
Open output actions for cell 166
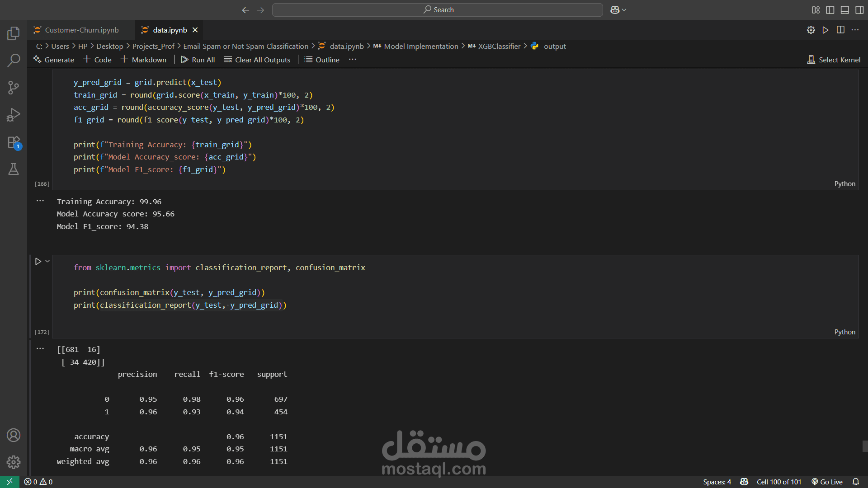(40, 201)
